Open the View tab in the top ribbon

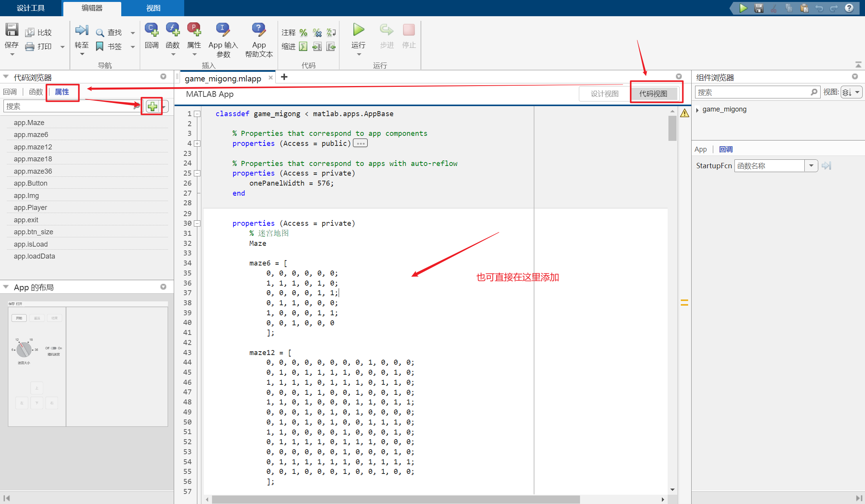click(x=153, y=8)
